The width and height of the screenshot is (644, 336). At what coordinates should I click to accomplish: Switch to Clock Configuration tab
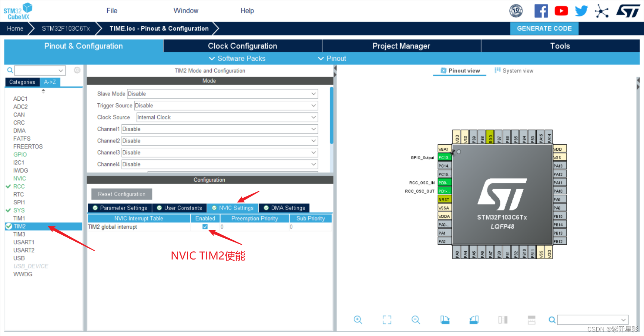click(243, 46)
